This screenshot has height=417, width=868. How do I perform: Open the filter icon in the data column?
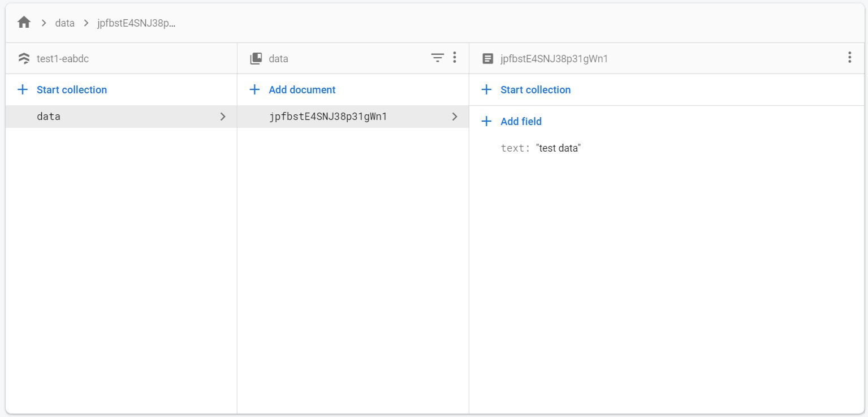tap(437, 58)
